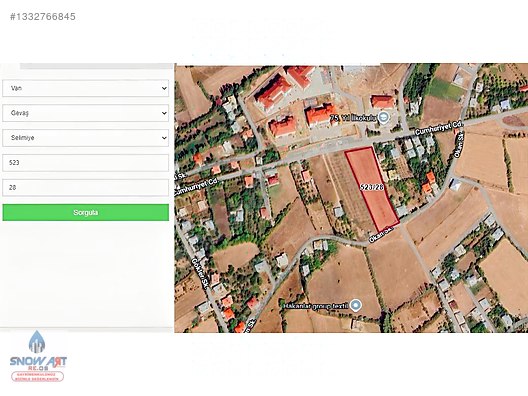This screenshot has height=396, width=528.
Task: Click the Snow Art RE.GS logo
Action: point(38,356)
